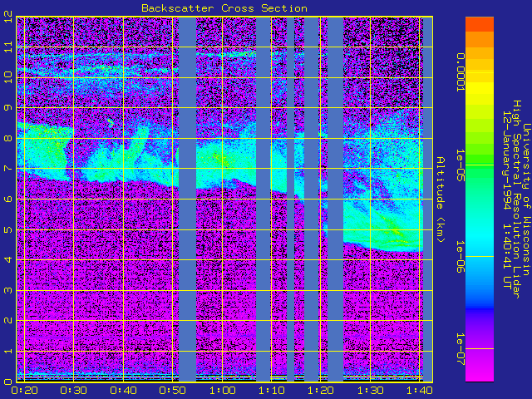Click the altitude label 6
This screenshot has height=399, width=532.
[8, 199]
